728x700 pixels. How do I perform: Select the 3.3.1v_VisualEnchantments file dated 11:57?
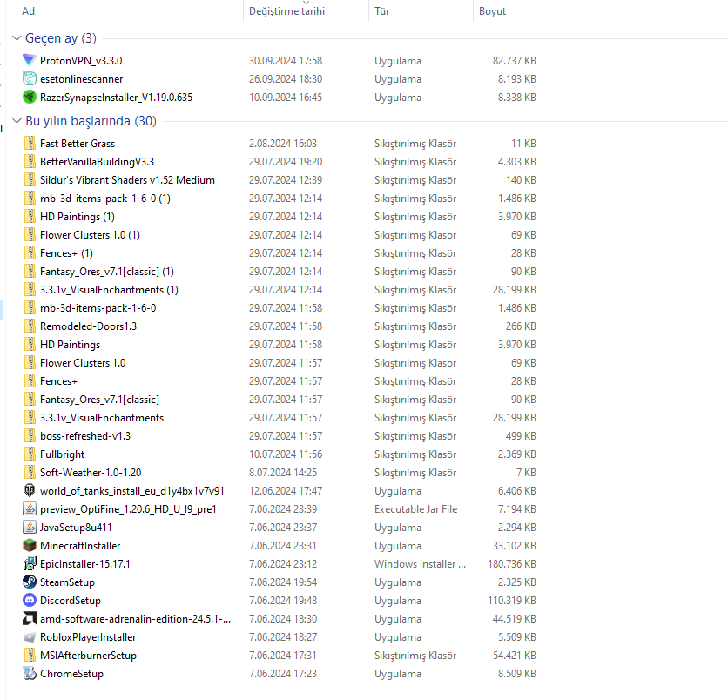coord(102,418)
